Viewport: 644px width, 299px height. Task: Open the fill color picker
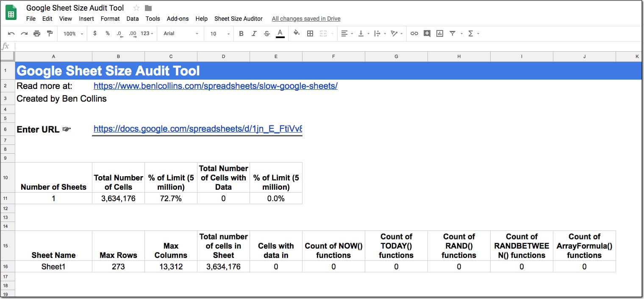[x=297, y=33]
